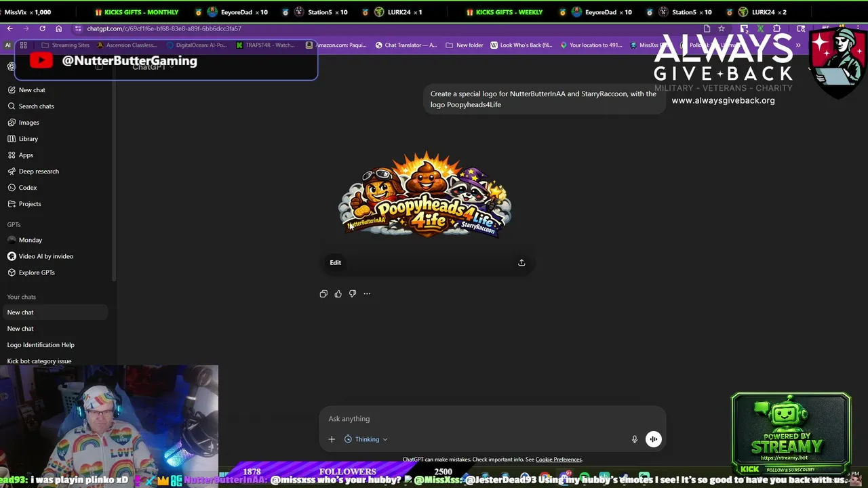Reload the ChatGPT page
The width and height of the screenshot is (868, 488).
click(x=42, y=28)
